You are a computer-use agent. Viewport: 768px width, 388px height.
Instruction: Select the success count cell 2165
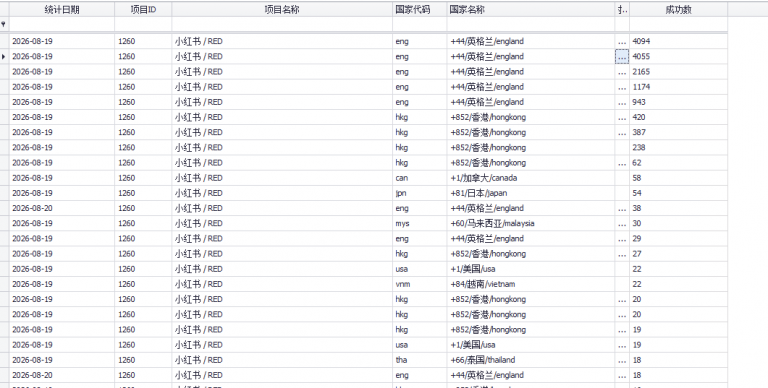click(678, 72)
